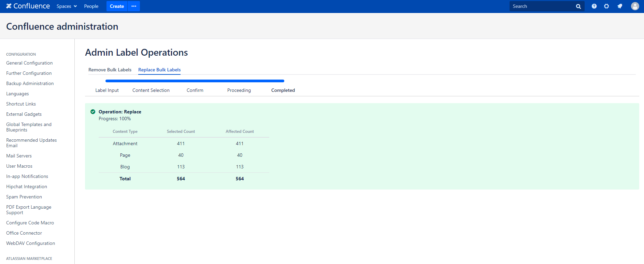
Task: Click the Confluence logo
Action: 28,6
